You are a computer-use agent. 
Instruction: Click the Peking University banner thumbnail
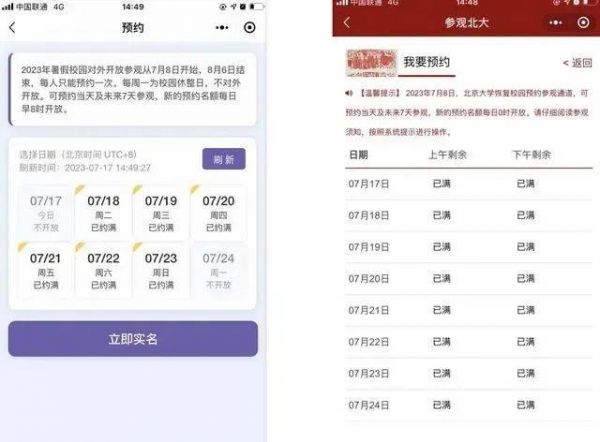coord(371,62)
